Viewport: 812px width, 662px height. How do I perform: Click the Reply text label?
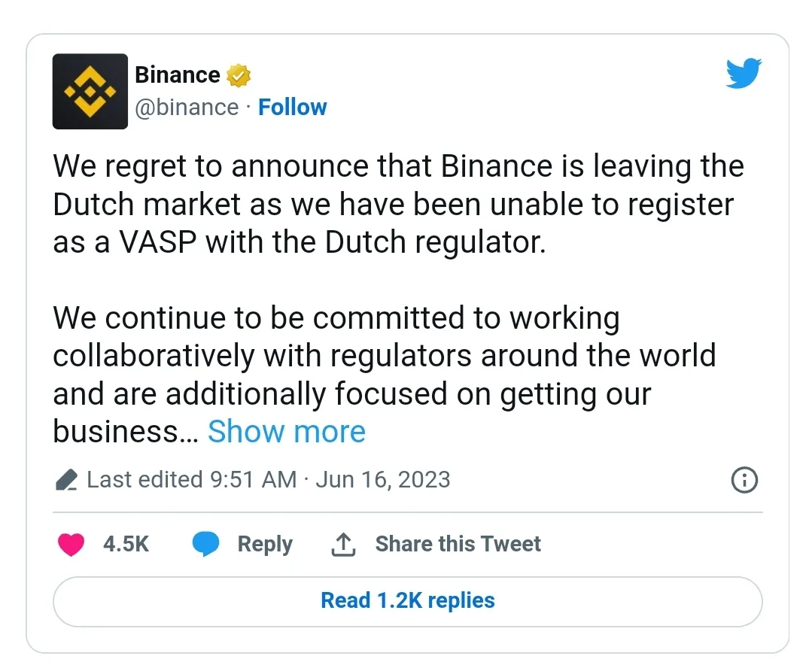[x=265, y=544]
